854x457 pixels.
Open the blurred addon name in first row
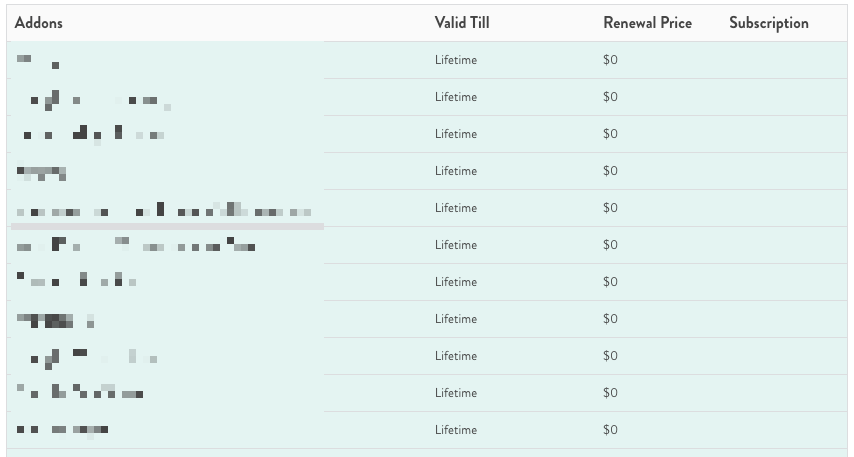coord(38,61)
